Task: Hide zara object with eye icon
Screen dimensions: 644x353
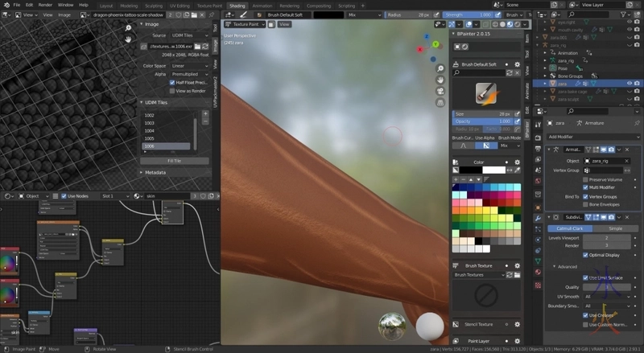Action: (630, 84)
